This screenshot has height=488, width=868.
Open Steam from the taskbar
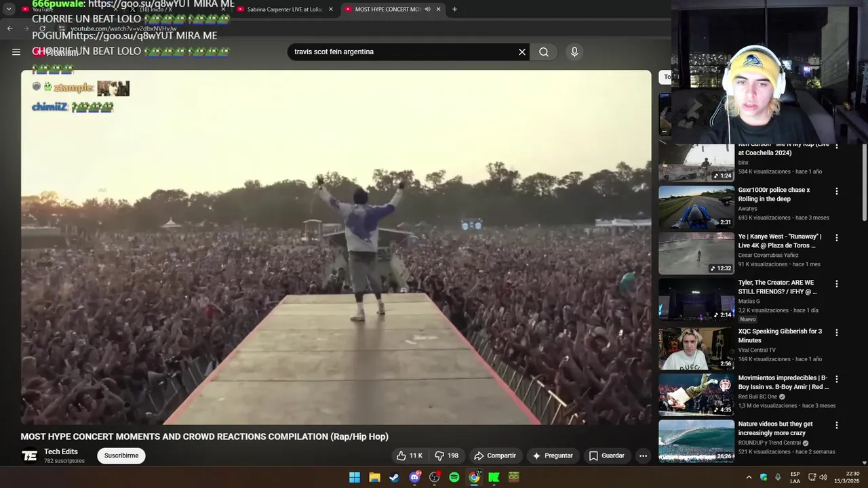(394, 477)
